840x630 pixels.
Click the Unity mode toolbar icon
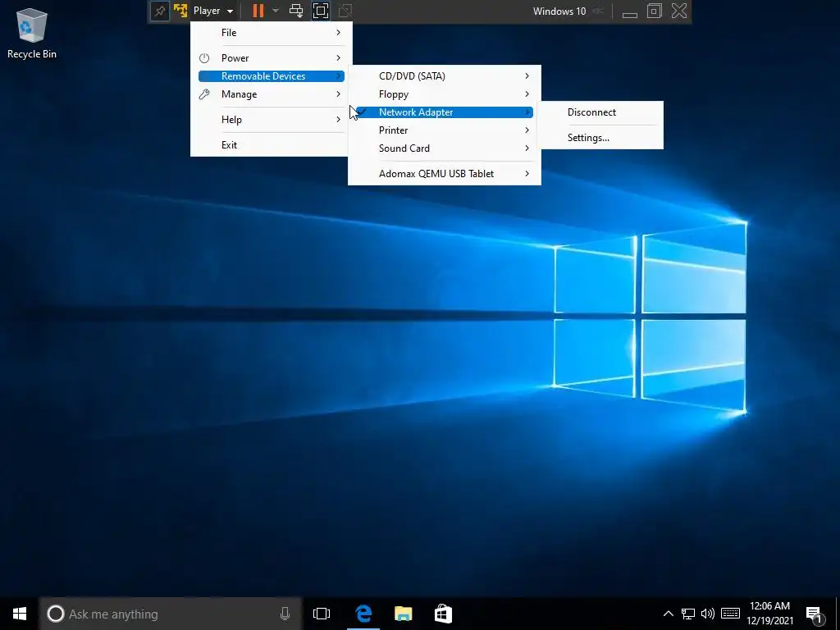pyautogui.click(x=345, y=11)
